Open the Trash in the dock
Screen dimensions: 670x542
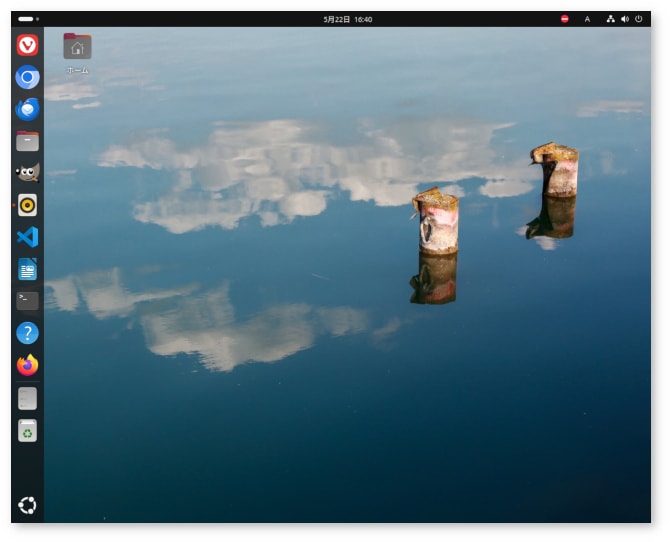(x=27, y=431)
